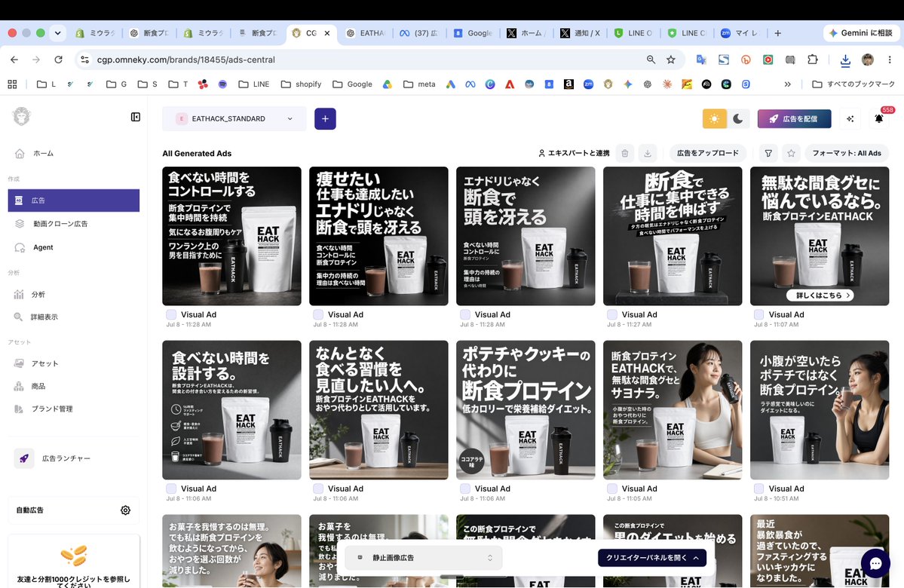Show more bookmarks chevron
Image resolution: width=904 pixels, height=588 pixels.
(x=788, y=84)
